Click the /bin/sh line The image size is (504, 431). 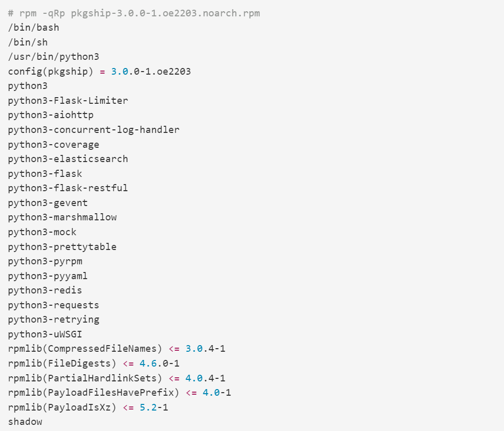click(x=28, y=42)
